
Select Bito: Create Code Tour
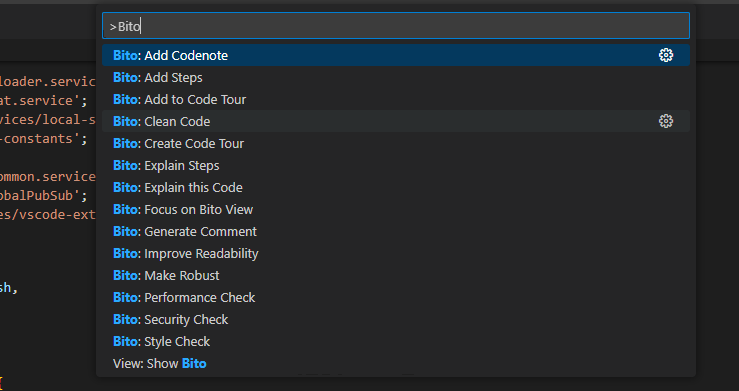[x=396, y=143]
